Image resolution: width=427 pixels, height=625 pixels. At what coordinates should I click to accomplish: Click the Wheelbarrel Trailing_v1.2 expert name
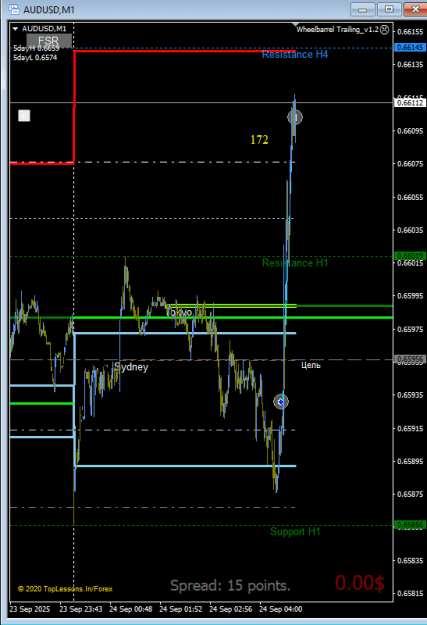click(337, 29)
